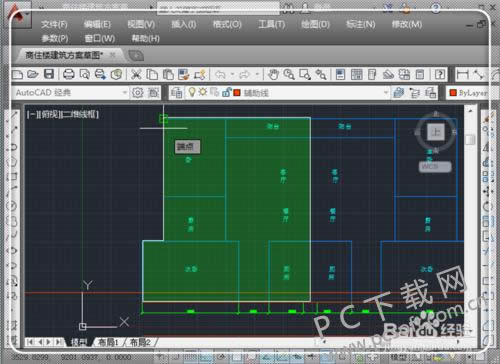Click the Copy clipboard icon

(152, 74)
